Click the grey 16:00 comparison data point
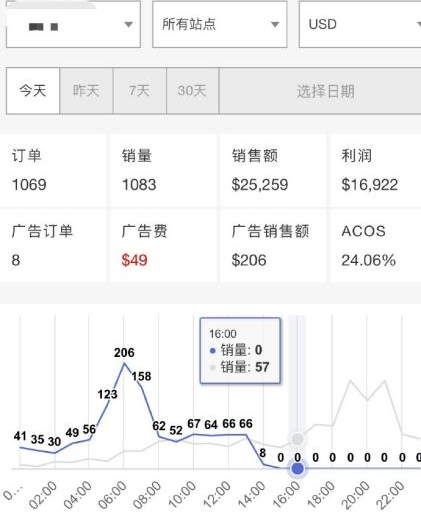The height and width of the screenshot is (513, 421). [x=297, y=439]
